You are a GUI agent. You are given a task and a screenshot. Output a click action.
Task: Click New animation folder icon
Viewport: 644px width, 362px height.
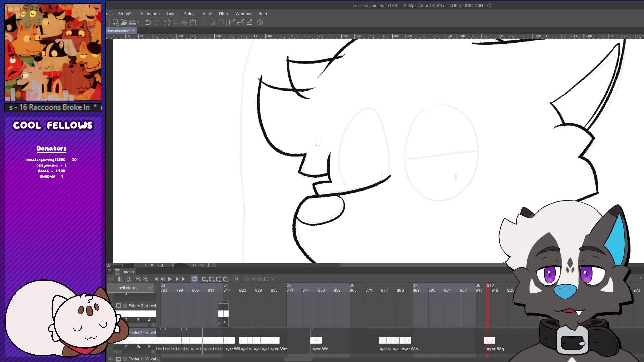pyautogui.click(x=204, y=279)
